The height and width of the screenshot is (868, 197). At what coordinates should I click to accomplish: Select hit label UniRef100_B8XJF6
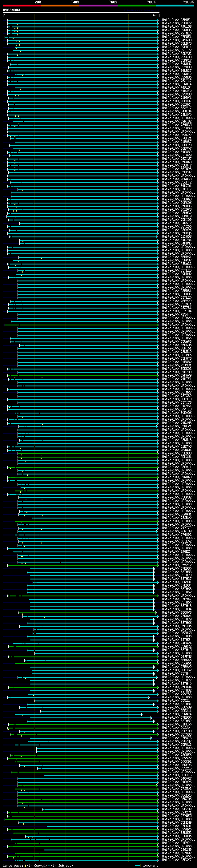coord(177,775)
